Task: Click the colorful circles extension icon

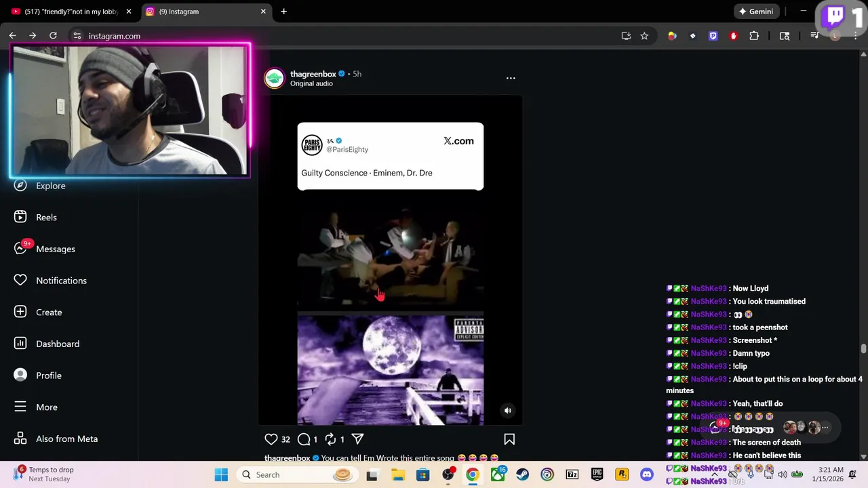Action: tap(672, 36)
